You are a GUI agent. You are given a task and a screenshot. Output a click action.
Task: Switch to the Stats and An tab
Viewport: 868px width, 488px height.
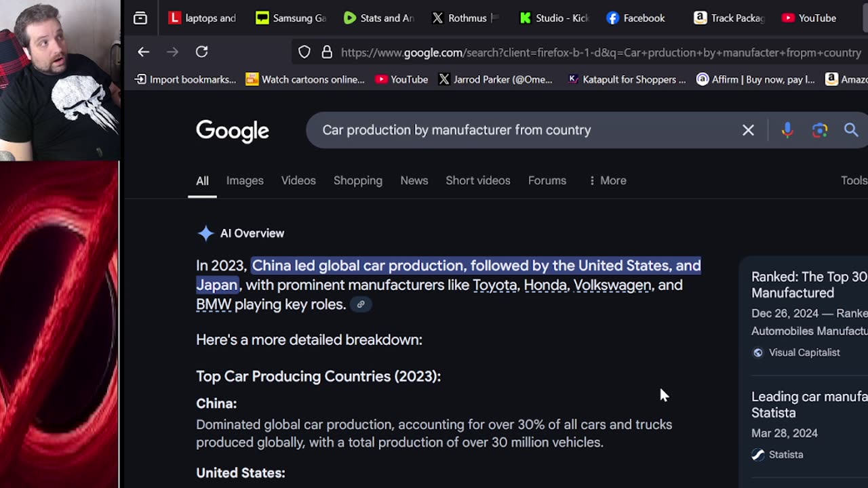click(x=378, y=18)
